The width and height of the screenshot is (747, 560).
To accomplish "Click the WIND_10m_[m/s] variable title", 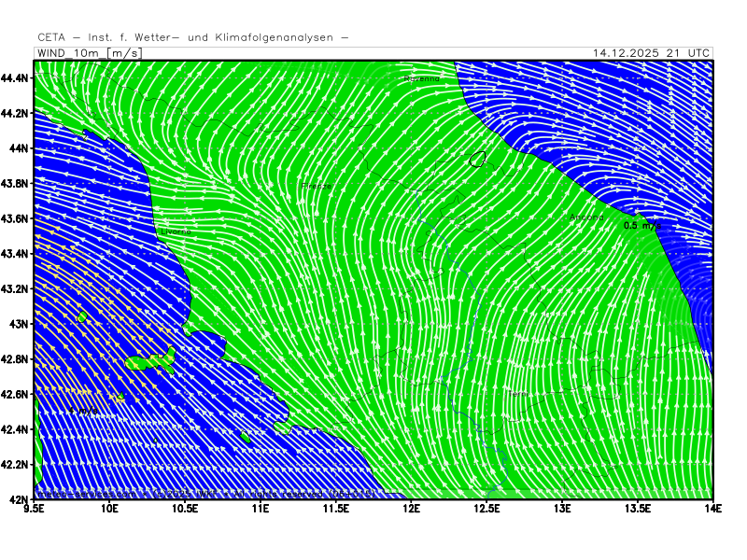I will tap(89, 53).
